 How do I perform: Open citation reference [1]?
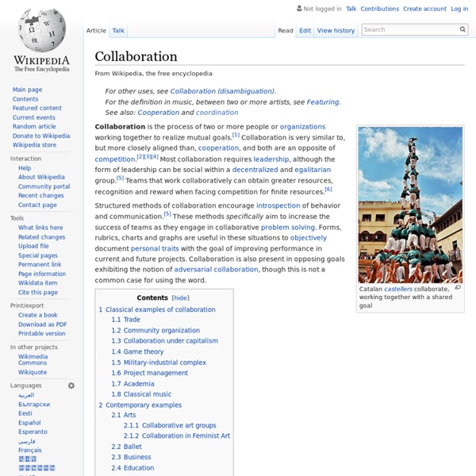[236, 135]
